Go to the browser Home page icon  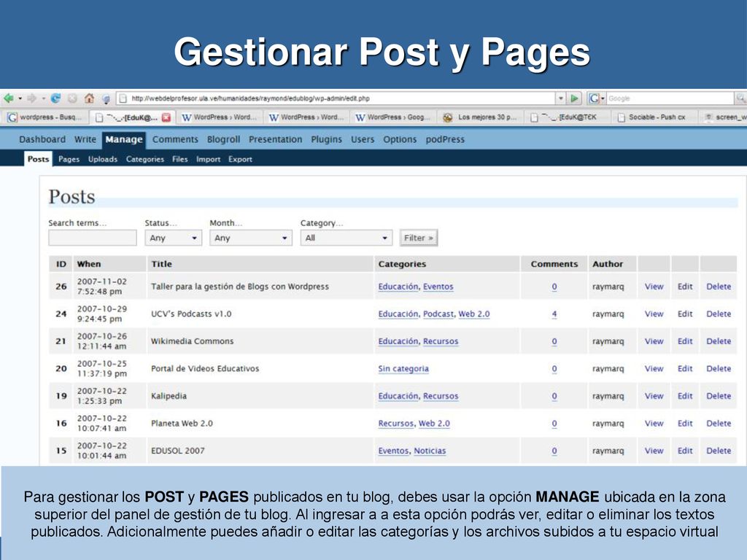(89, 98)
